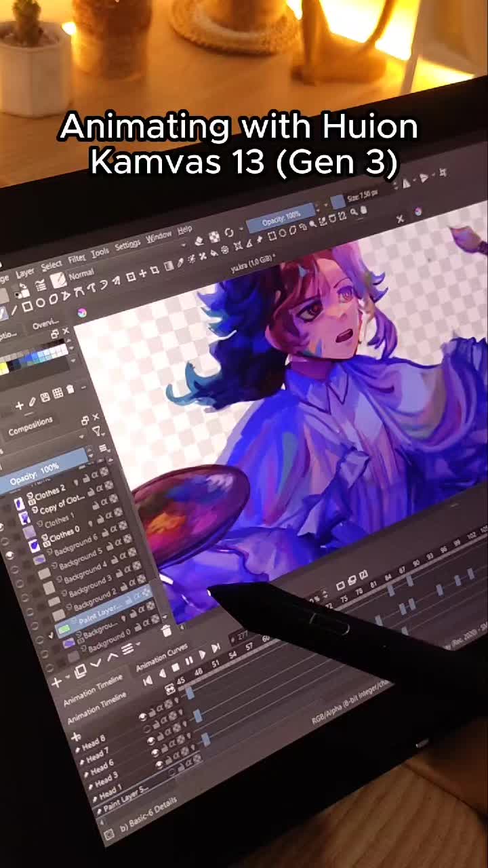Image resolution: width=488 pixels, height=868 pixels.
Task: Add a layer to the animation timeline
Action: (x=76, y=737)
